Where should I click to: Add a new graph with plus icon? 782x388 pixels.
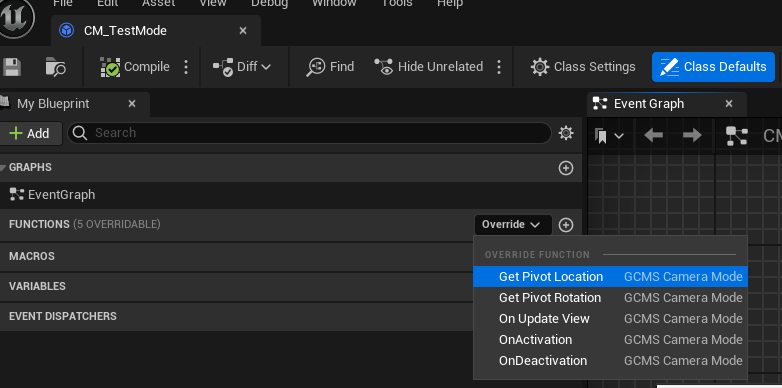pos(566,168)
